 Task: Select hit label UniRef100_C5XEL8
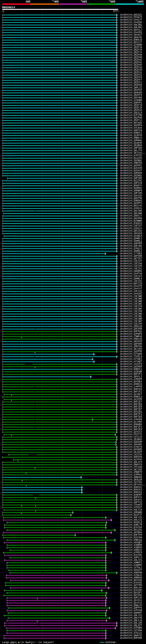coord(131,357)
